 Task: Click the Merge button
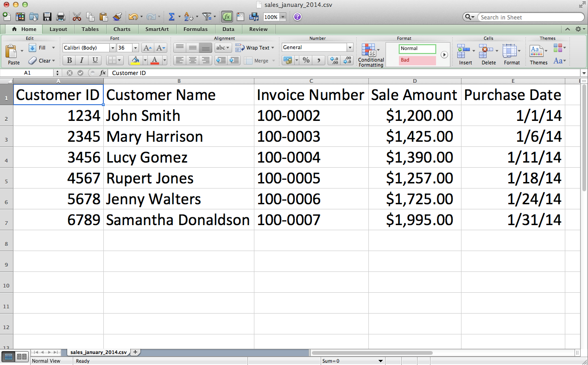tap(259, 61)
